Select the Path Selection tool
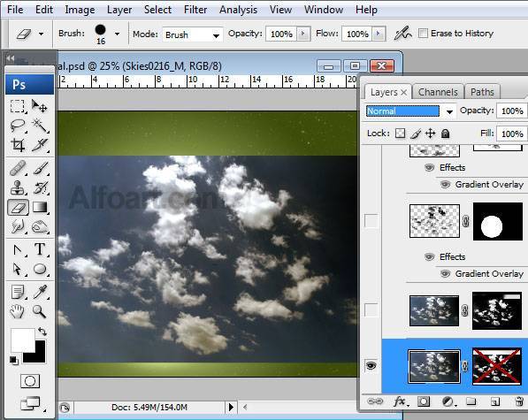This screenshot has height=420, width=528. coord(18,269)
